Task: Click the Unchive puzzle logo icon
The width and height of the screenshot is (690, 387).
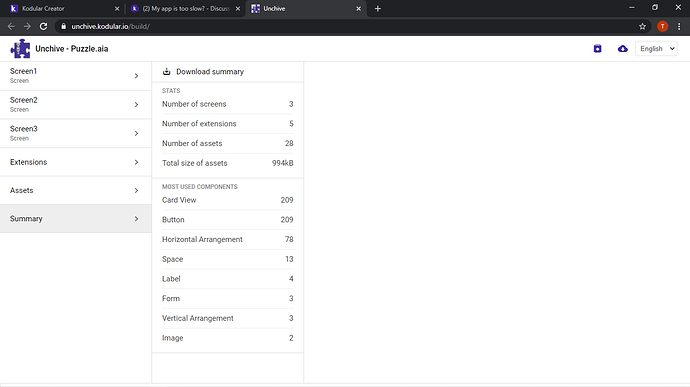Action: click(20, 48)
